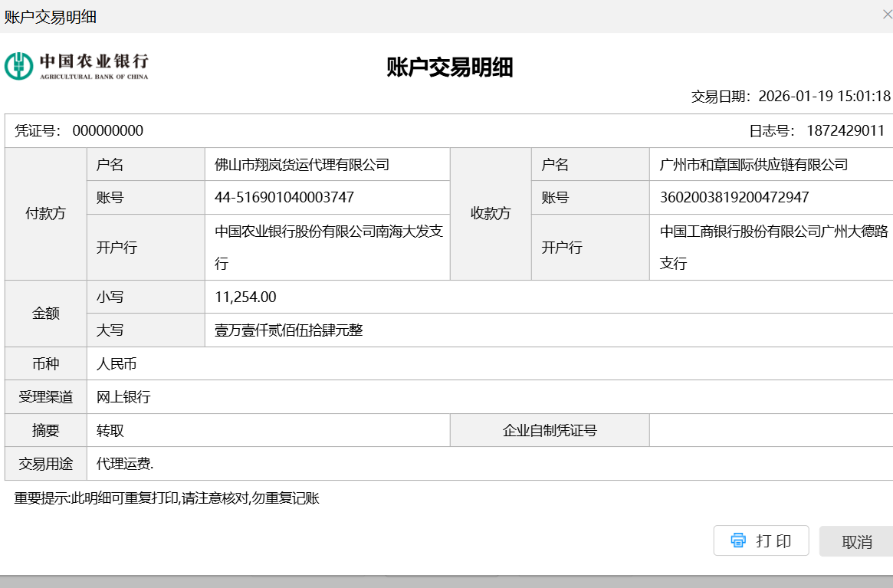Image resolution: width=893 pixels, height=588 pixels.
Task: Click the voucher number 000000000
Action: 107,130
